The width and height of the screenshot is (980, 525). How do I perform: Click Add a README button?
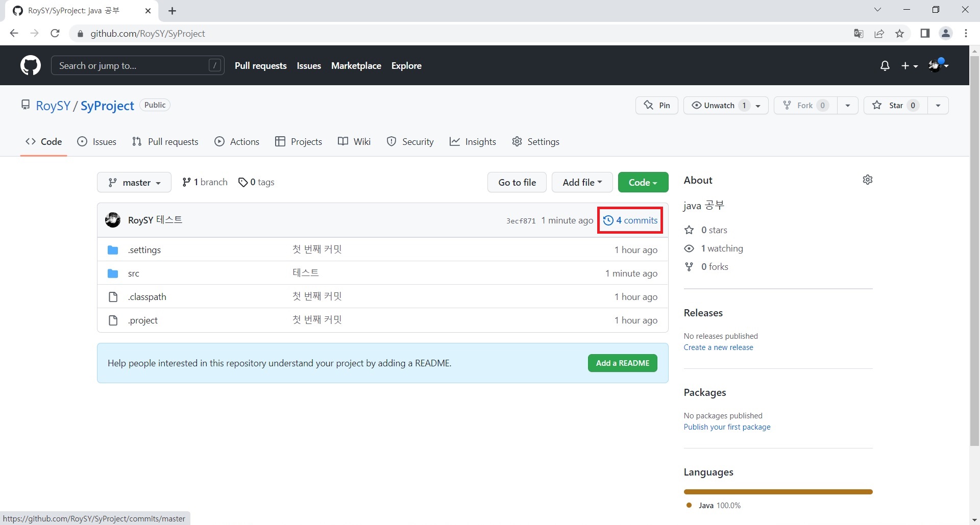623,363
